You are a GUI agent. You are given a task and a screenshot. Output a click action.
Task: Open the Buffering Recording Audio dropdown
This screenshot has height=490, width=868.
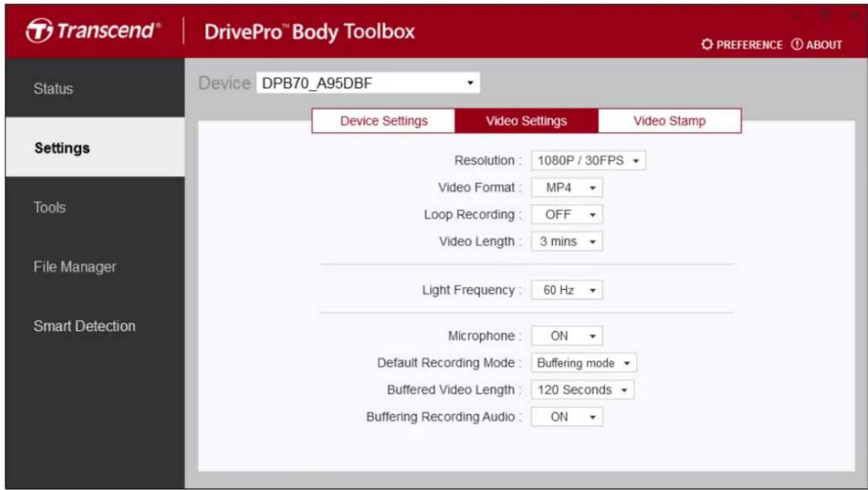[567, 417]
